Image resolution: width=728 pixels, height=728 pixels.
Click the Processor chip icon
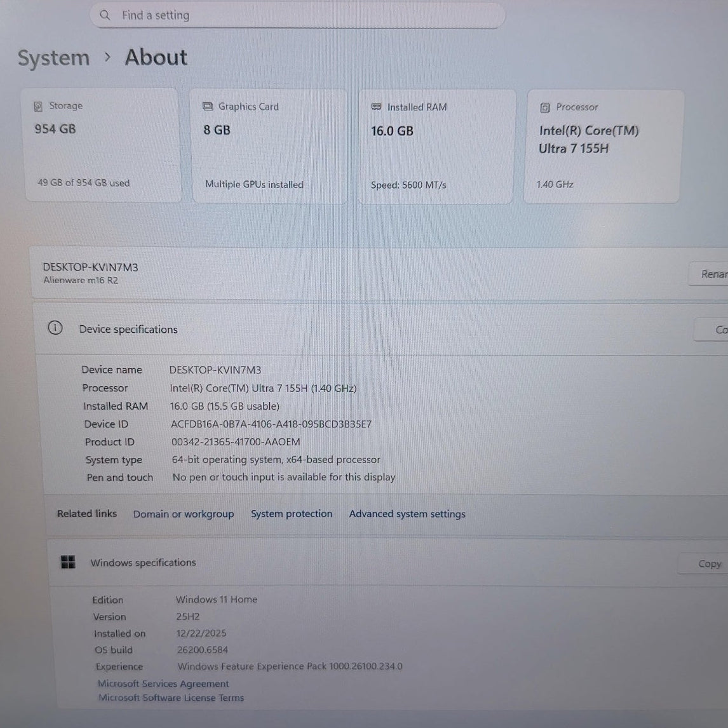544,108
